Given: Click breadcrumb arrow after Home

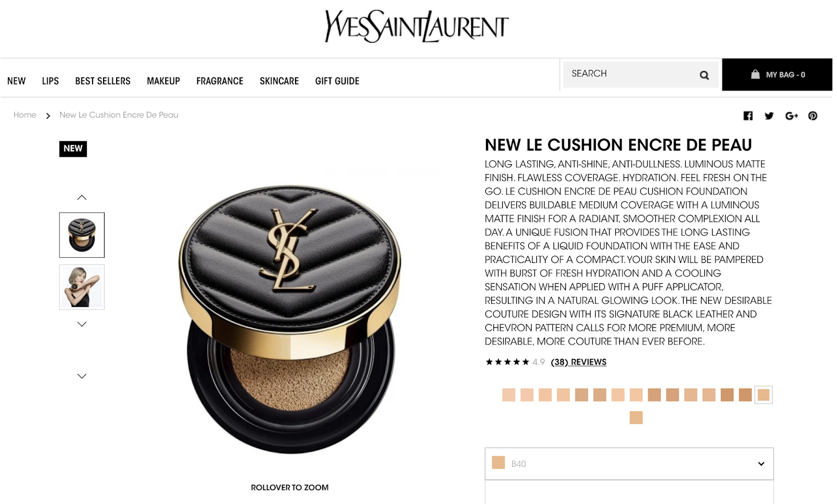Looking at the screenshot, I should pos(48,116).
